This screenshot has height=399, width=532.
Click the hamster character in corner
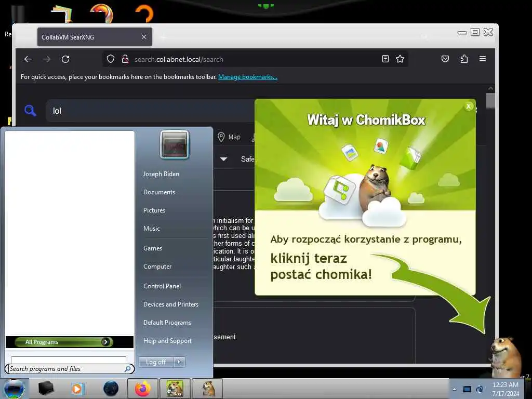click(506, 356)
